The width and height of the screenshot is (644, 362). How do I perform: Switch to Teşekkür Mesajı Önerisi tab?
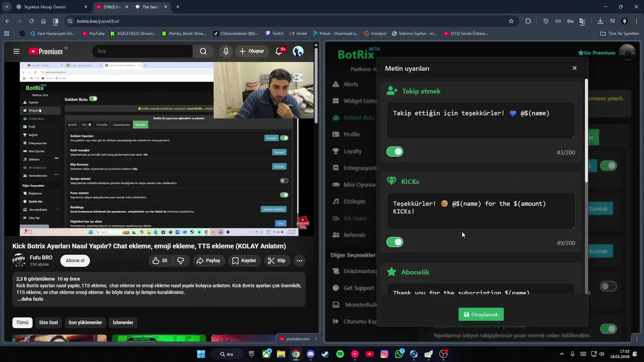point(51,7)
